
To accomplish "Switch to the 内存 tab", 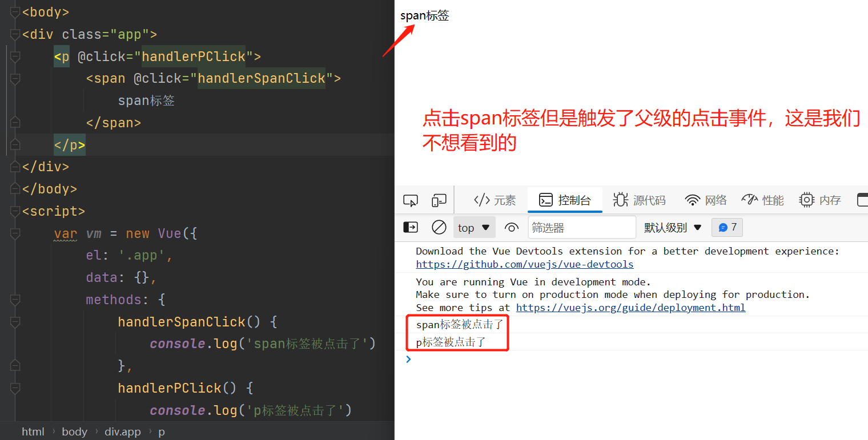I will tap(820, 200).
